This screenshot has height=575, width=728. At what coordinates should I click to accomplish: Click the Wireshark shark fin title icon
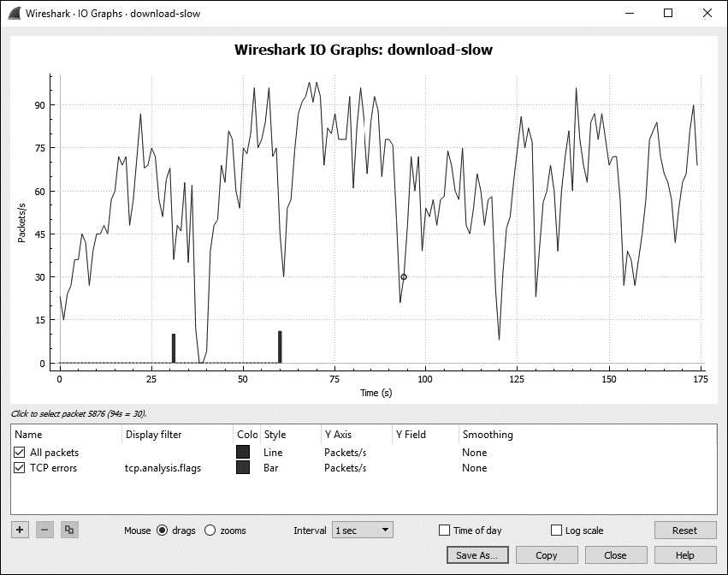(x=15, y=13)
